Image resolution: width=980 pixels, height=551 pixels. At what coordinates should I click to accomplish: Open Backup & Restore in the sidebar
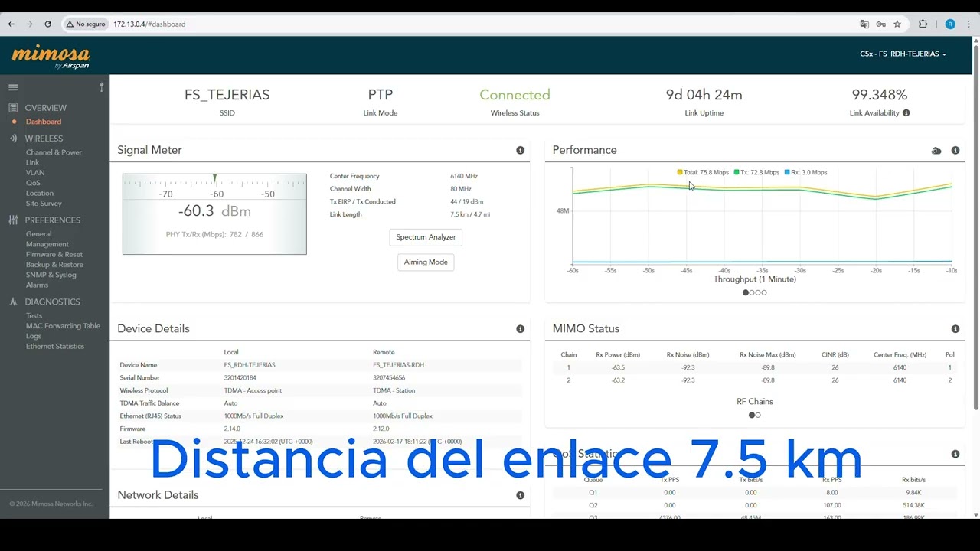click(54, 265)
